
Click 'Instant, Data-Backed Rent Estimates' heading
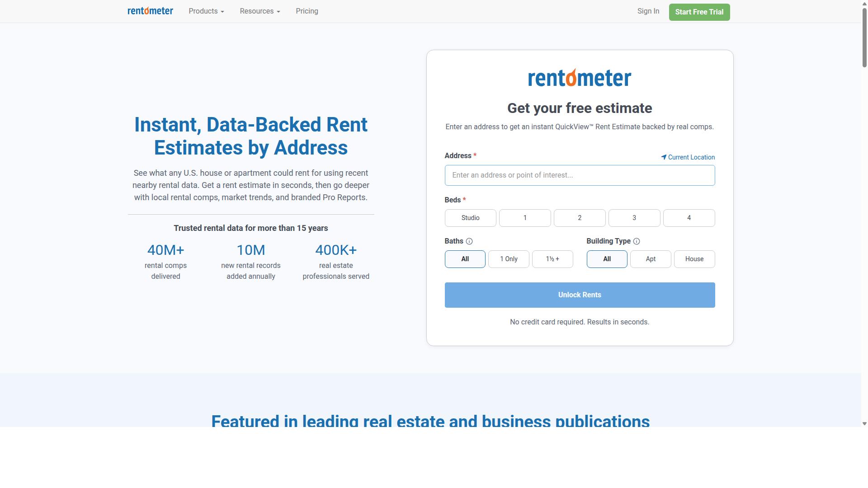(251, 136)
